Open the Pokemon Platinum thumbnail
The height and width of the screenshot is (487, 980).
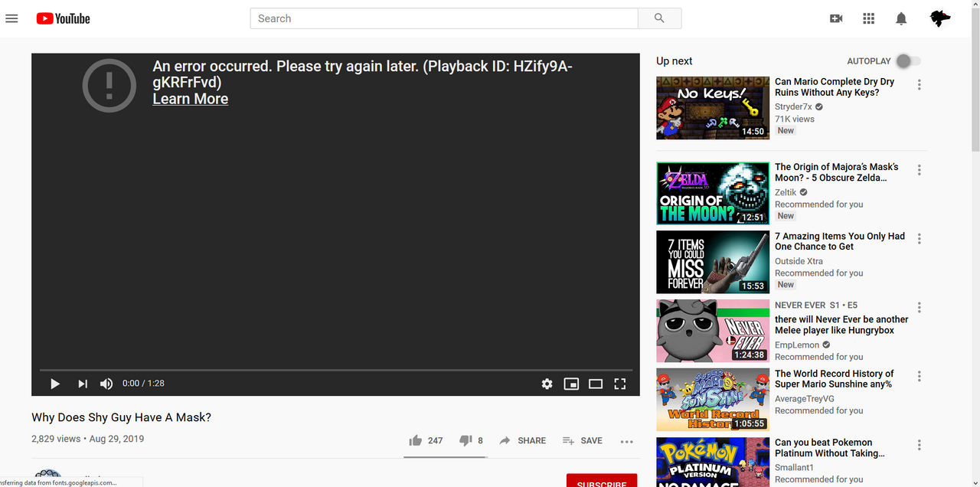click(x=713, y=462)
